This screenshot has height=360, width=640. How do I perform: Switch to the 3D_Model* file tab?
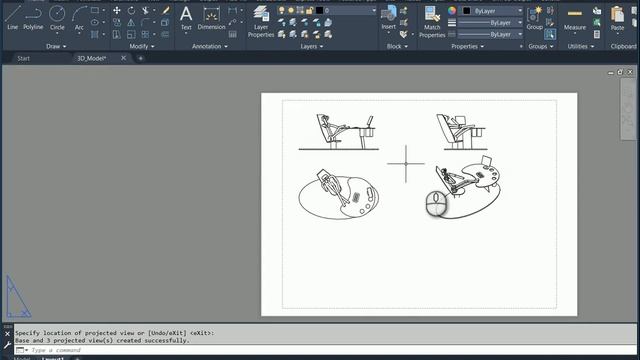(x=92, y=58)
